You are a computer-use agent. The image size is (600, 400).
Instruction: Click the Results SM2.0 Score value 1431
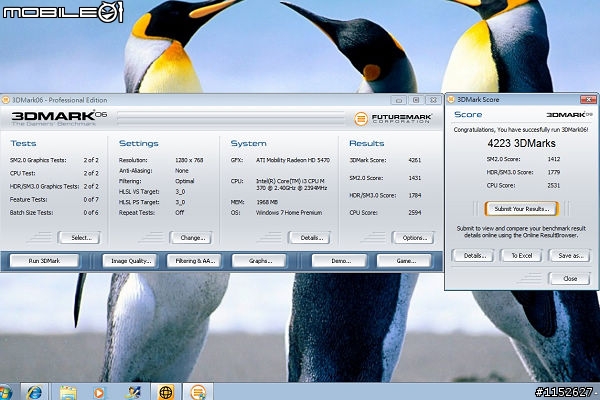[x=414, y=178]
